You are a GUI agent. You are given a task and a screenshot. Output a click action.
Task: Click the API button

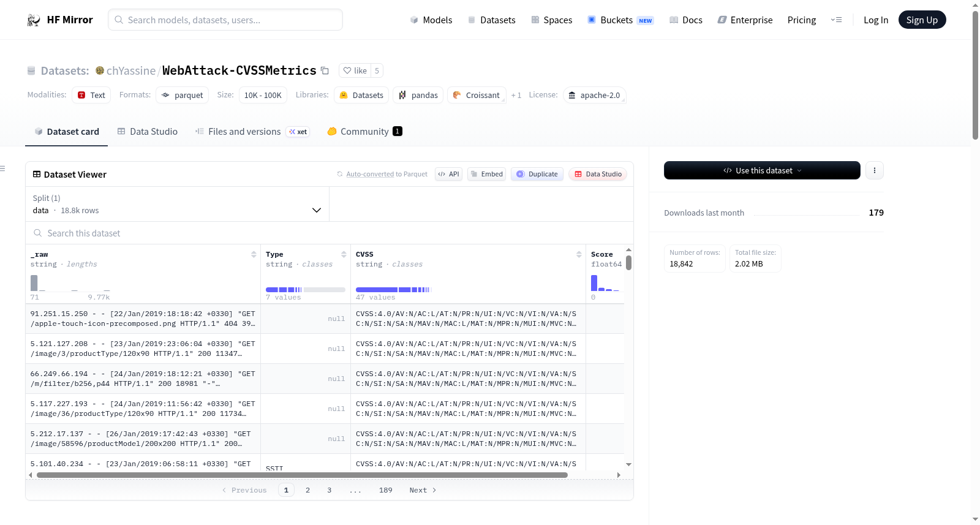click(448, 174)
